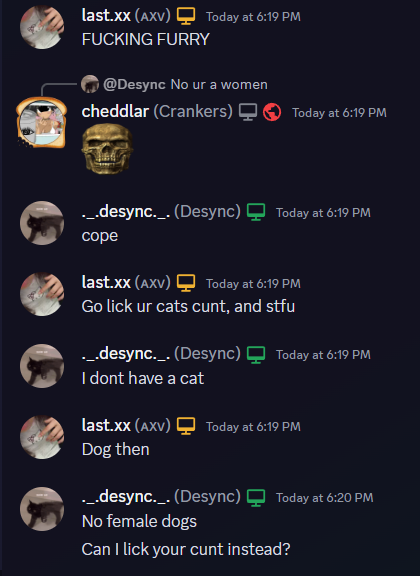This screenshot has width=420, height=576.
Task: Click yellow desktop icon above 'FUCKING FURRY'
Action: (186, 16)
